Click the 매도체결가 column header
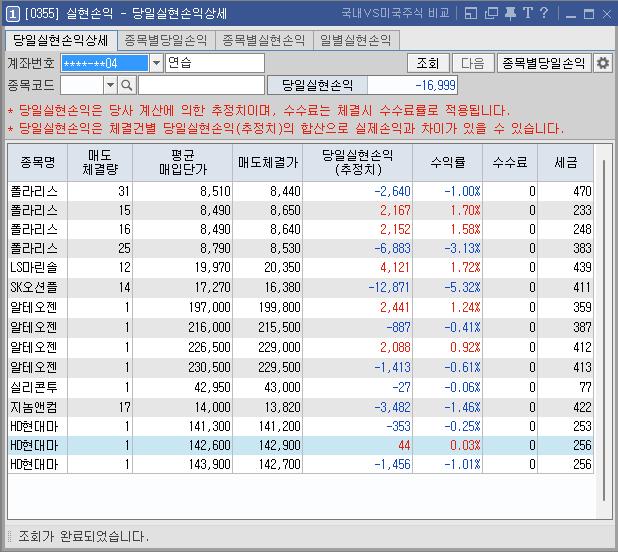This screenshot has height=552, width=618. pos(268,162)
